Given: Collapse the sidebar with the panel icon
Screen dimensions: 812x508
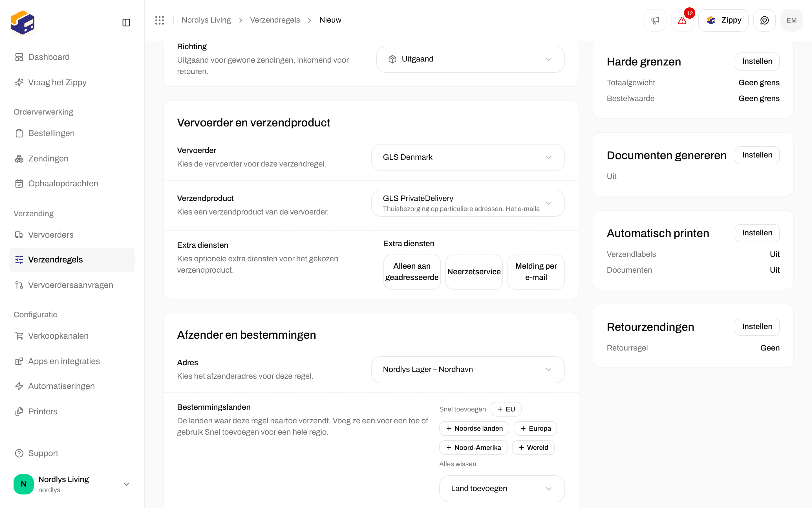Looking at the screenshot, I should 126,23.
